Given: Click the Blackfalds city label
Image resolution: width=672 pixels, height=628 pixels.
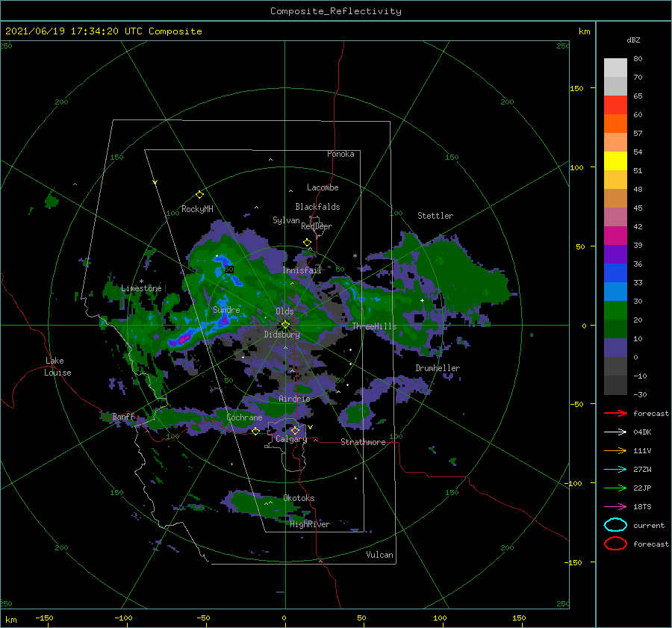Looking at the screenshot, I should point(317,207).
